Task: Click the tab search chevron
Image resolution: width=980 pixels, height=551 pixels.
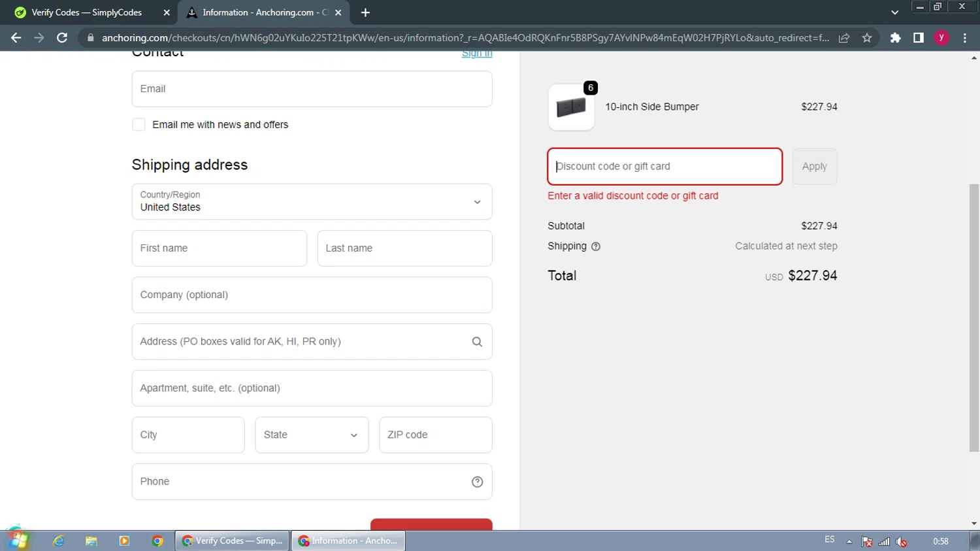Action: click(x=895, y=12)
